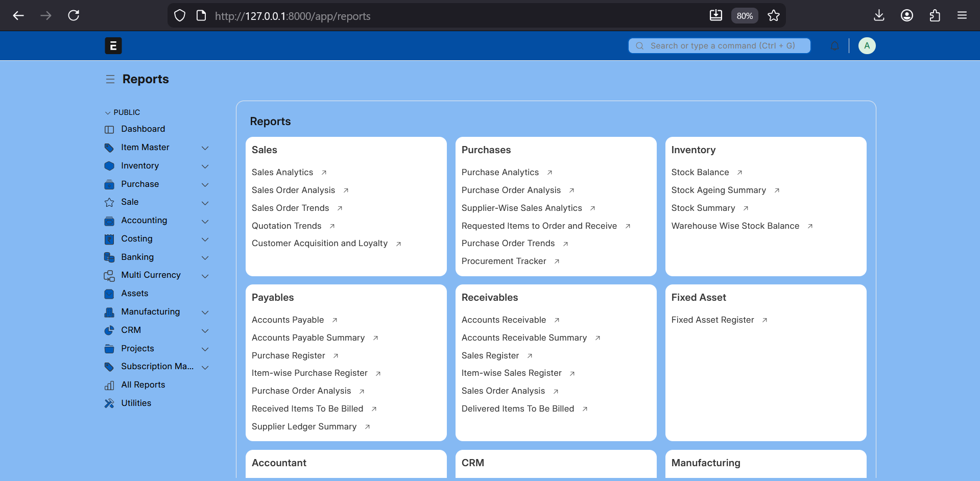Expand the Accounting sidebar chevron

click(x=205, y=221)
